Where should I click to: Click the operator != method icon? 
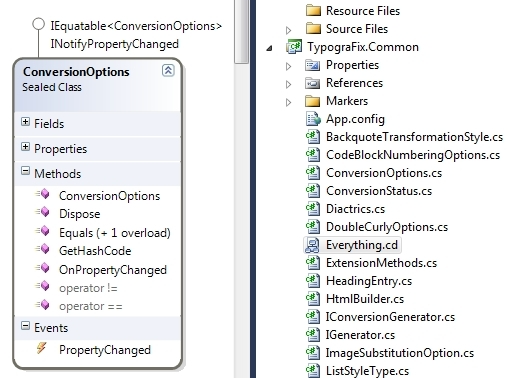tap(43, 286)
